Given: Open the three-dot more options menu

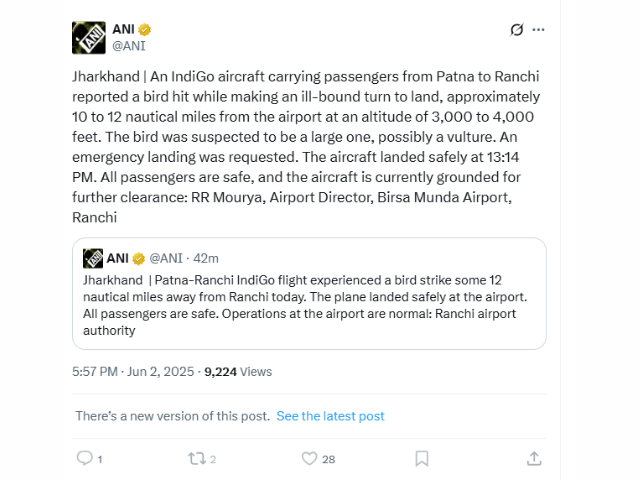Looking at the screenshot, I should [540, 30].
